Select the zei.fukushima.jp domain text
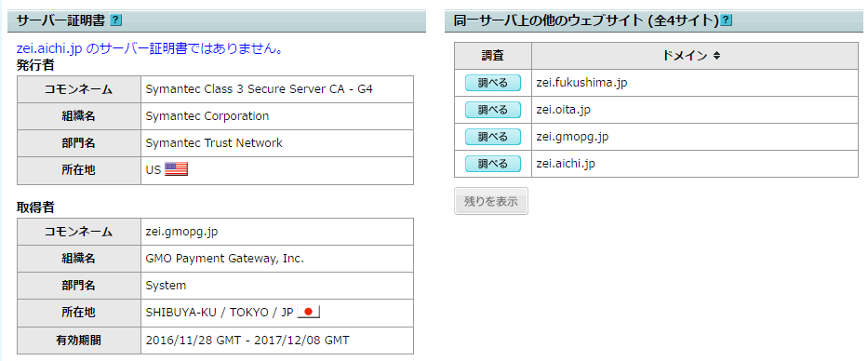This screenshot has width=868, height=361. 581,83
